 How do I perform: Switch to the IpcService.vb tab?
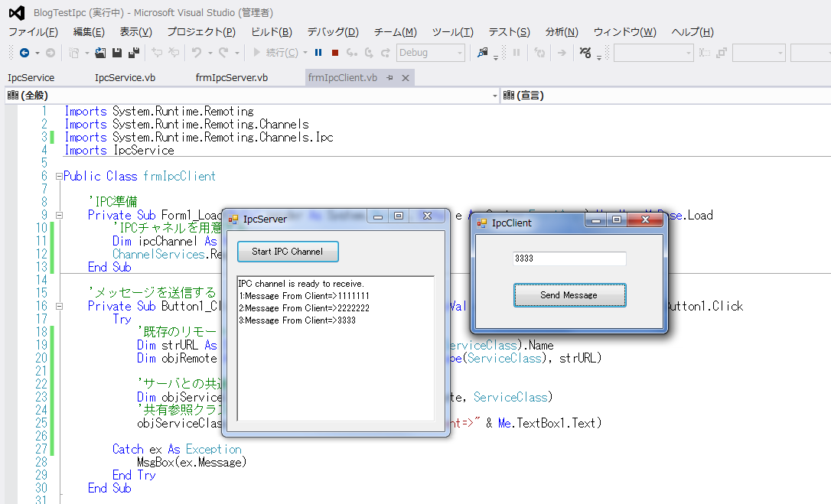(x=125, y=78)
